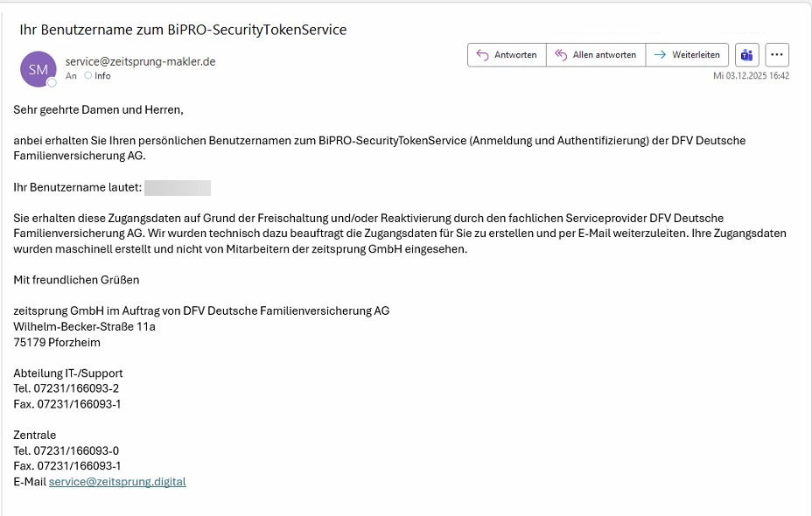Click the greeting Sehr geehrte Damen und Herren
This screenshot has width=812, height=516.
coord(99,109)
